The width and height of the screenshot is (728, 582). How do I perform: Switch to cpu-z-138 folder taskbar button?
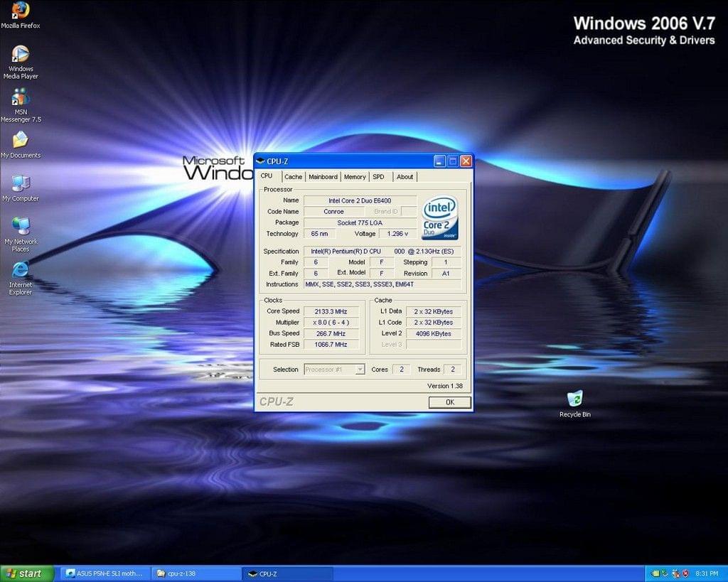click(196, 573)
